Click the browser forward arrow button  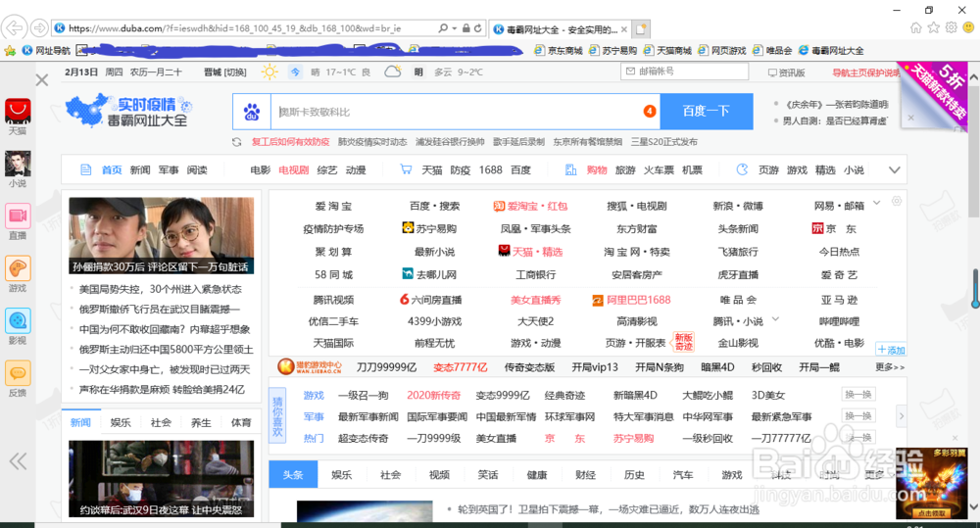tap(39, 28)
